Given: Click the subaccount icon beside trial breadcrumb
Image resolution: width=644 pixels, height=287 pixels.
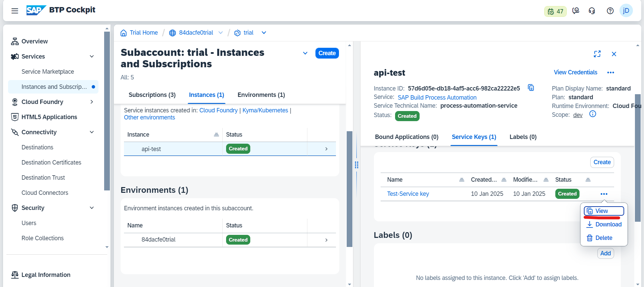Looking at the screenshot, I should coord(237,33).
